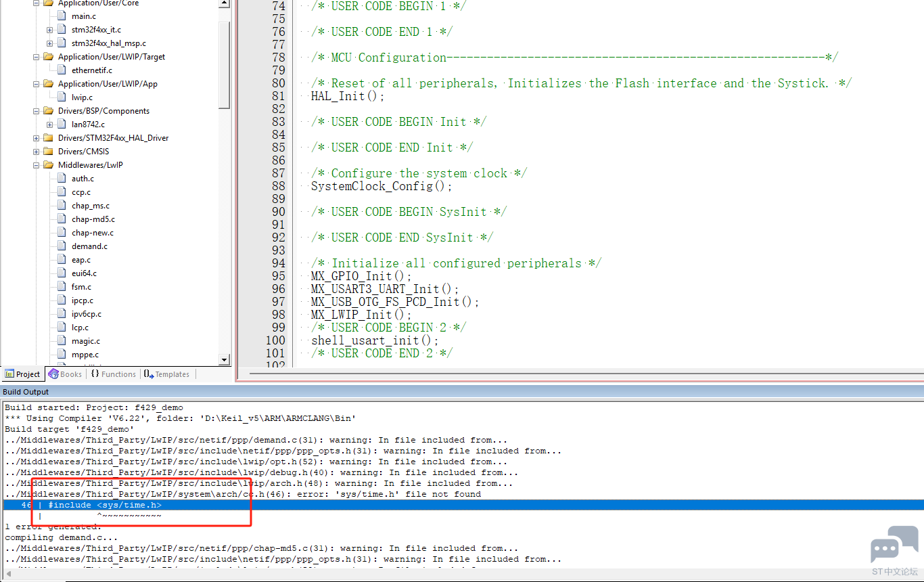924x582 pixels.
Task: Collapse the Application/User/LWIP/Target group
Action: point(36,57)
